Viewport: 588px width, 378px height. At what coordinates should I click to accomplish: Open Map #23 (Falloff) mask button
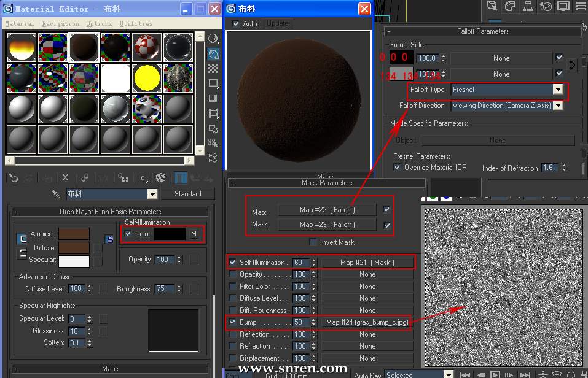327,225
